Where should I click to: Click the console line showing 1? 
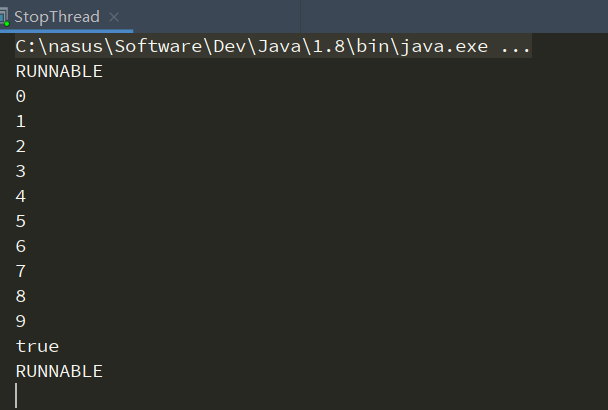(21, 122)
